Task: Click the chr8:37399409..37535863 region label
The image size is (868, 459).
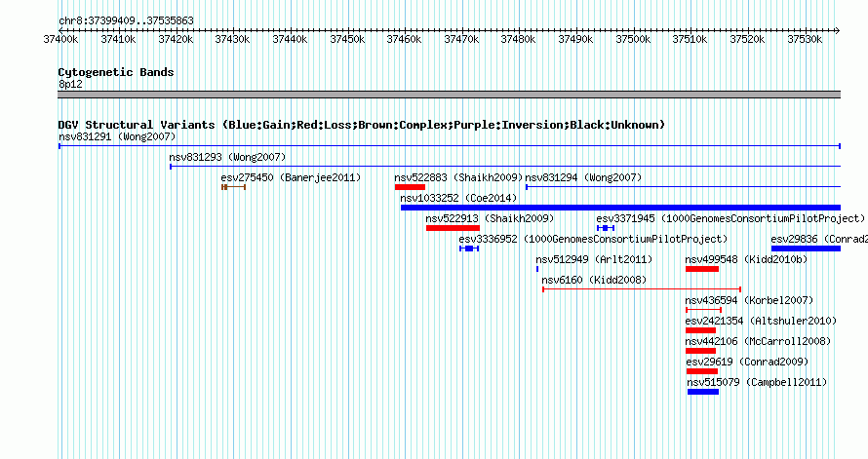Action: 126,21
